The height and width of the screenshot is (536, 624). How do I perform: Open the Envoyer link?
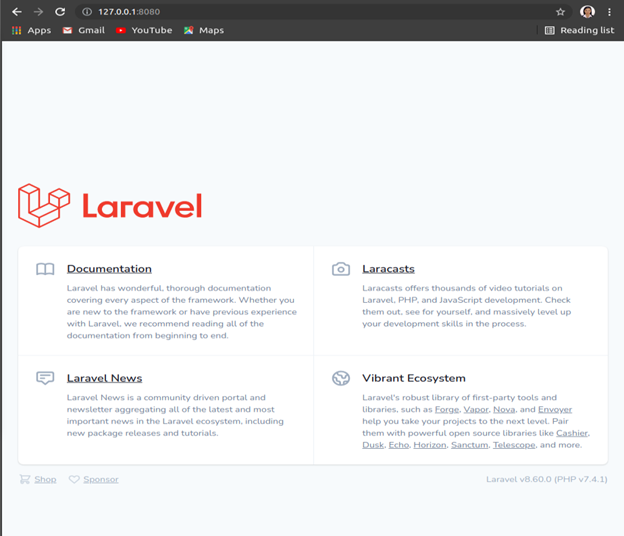tap(555, 409)
